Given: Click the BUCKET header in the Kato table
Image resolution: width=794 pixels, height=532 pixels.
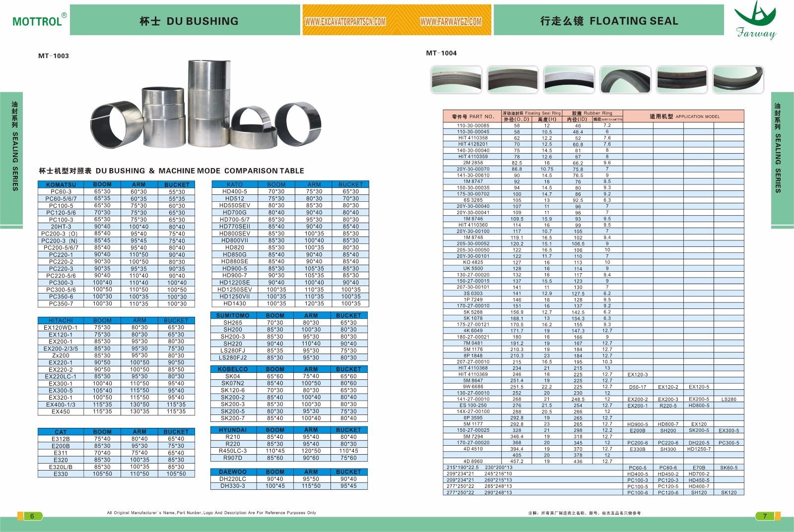Looking at the screenshot, I should tap(351, 184).
